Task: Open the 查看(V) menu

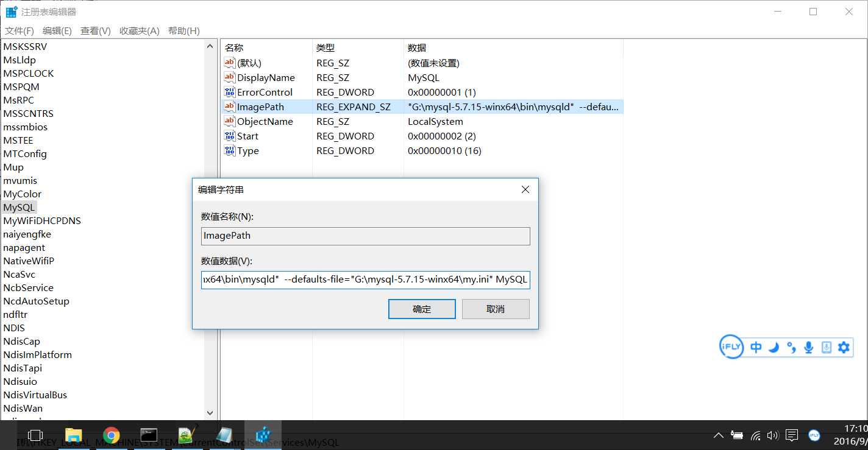Action: coord(96,31)
